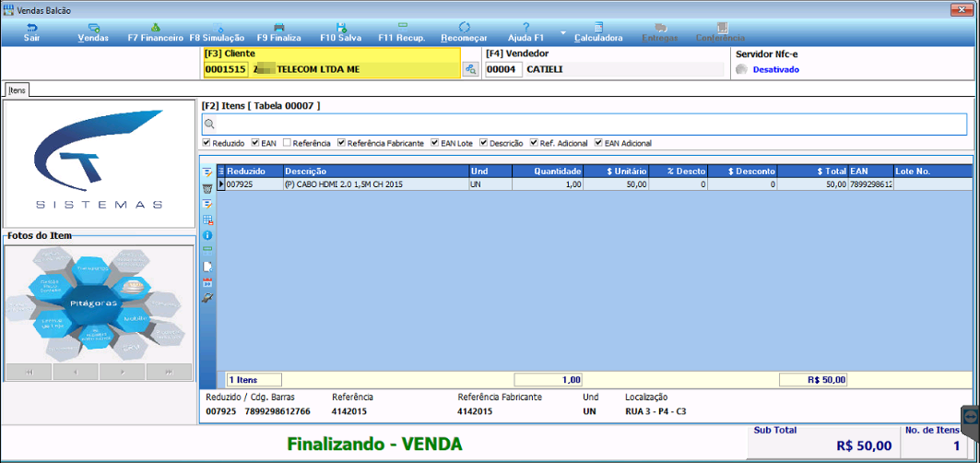Click the quantity cell 1,00 in the item row
Screen dimensions: 980x463
[549, 184]
